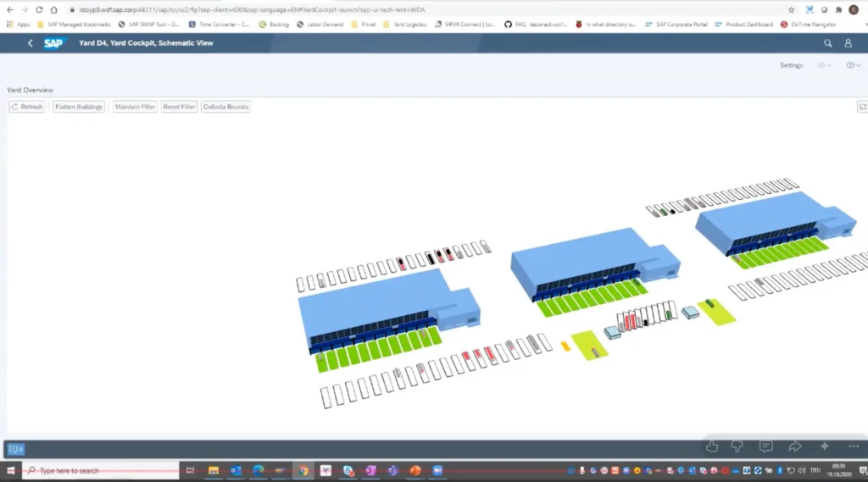Open the FAQ tesseract-ocr GitHub bookmark

tap(536, 25)
